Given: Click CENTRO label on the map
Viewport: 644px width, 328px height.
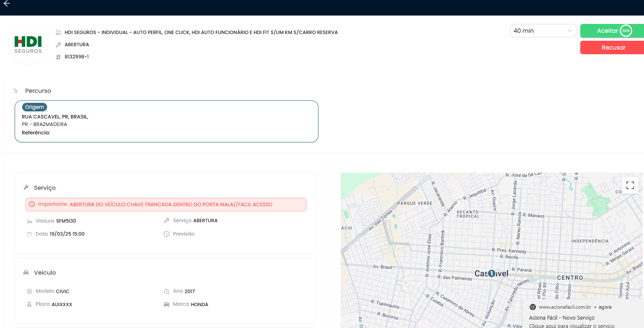Looking at the screenshot, I should pos(570,278).
